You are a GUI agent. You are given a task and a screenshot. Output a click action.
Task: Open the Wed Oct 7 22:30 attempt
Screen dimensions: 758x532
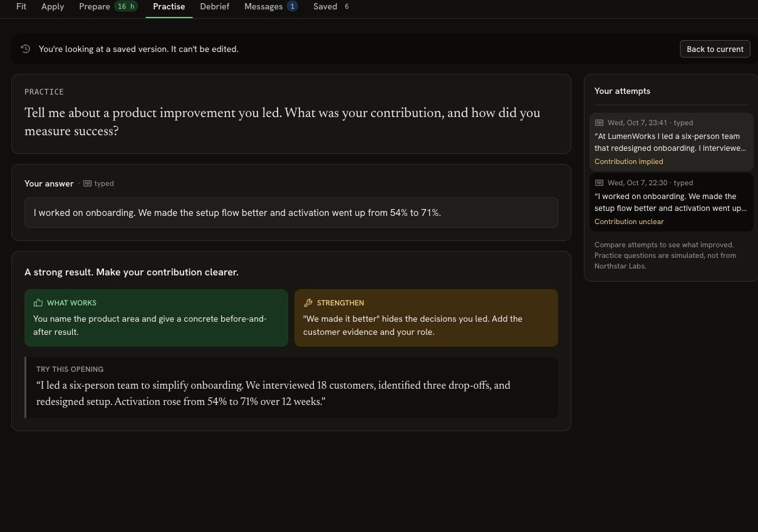(x=671, y=202)
